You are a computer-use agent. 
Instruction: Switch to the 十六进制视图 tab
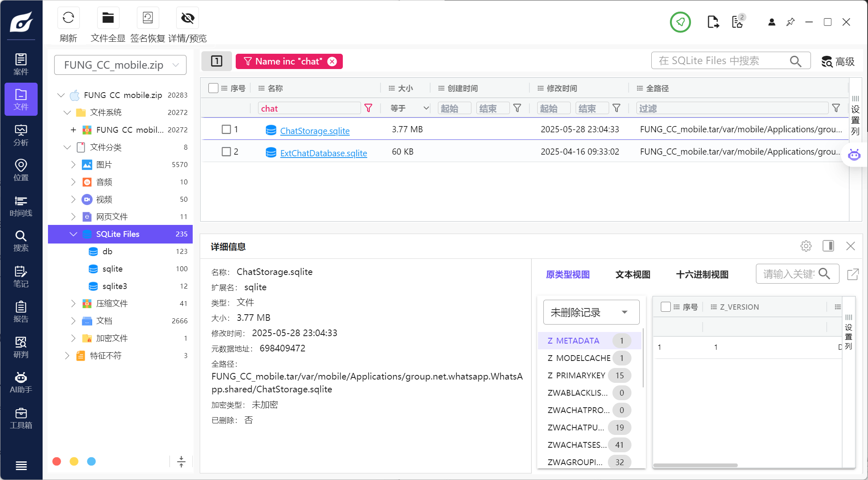(x=702, y=275)
